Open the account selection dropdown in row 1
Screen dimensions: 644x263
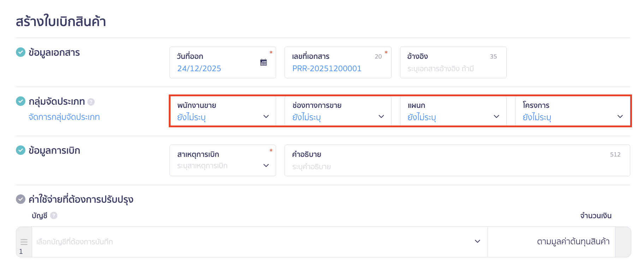coord(260,242)
